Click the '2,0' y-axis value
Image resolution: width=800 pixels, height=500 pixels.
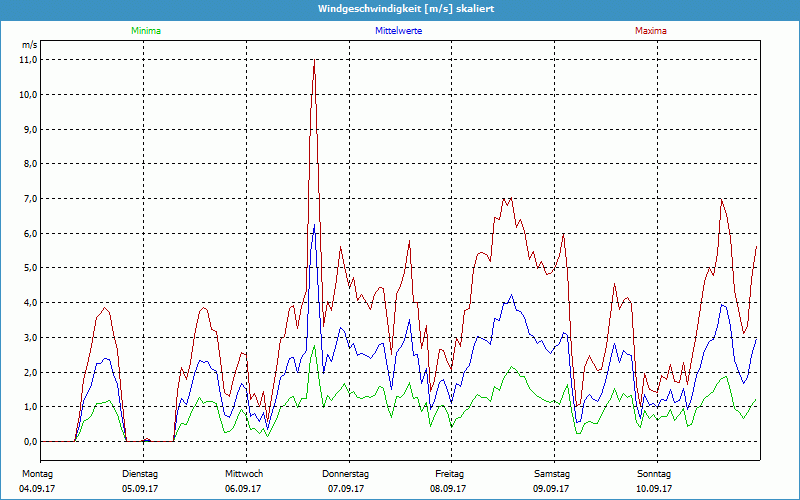point(31,372)
